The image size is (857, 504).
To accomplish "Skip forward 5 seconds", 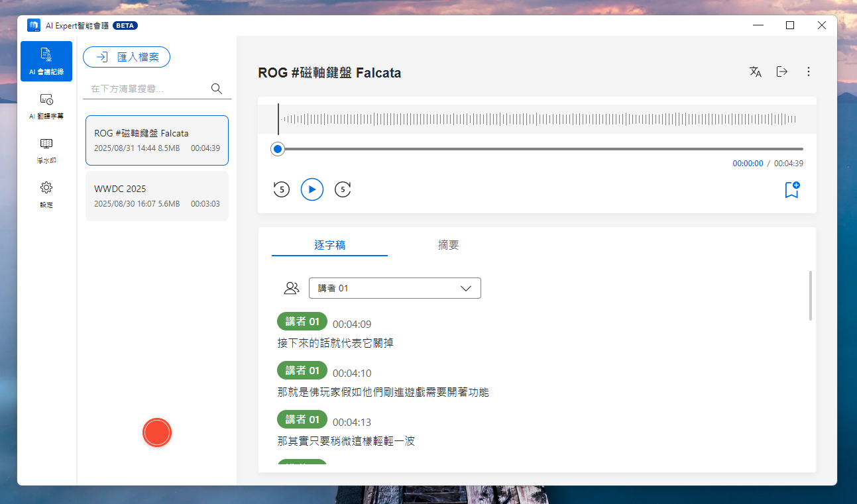I will 343,190.
